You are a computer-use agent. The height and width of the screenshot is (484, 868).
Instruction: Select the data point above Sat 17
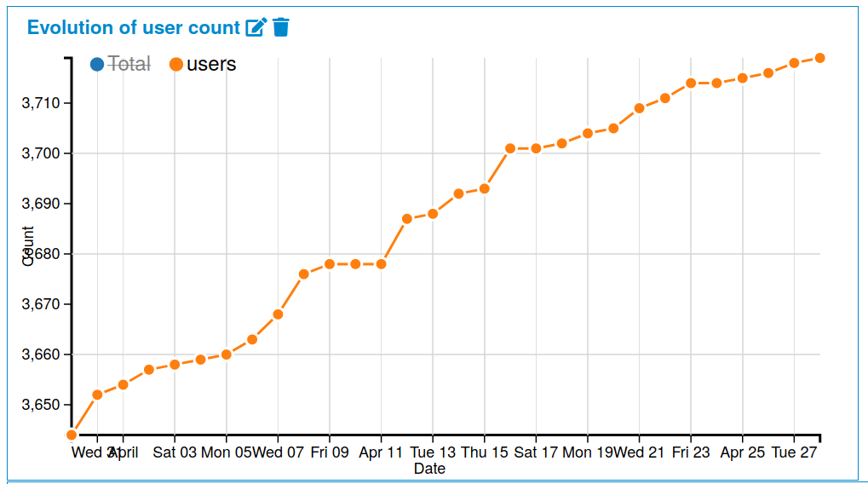536,148
